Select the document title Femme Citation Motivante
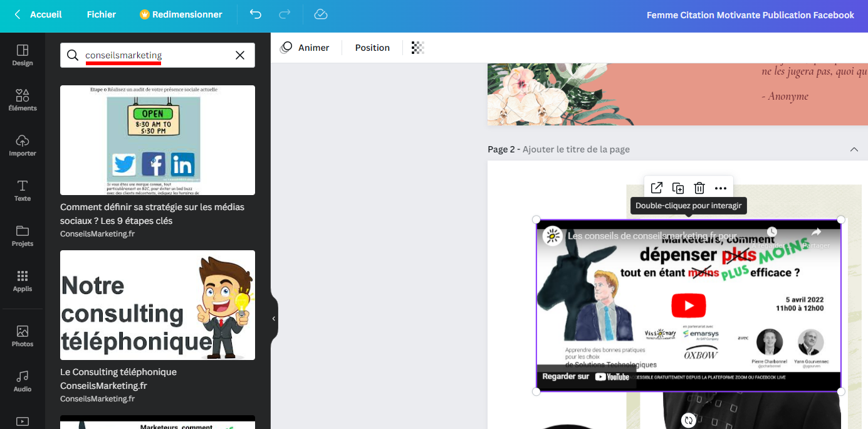 tap(750, 15)
